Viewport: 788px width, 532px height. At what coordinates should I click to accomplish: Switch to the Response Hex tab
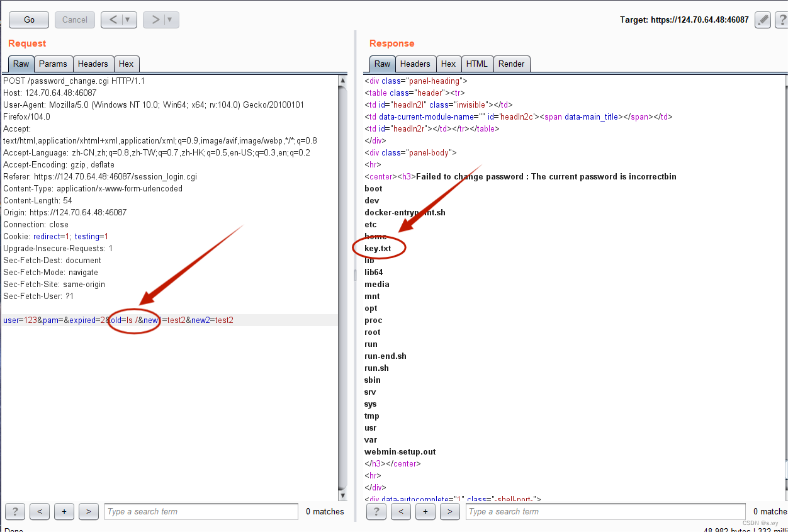(449, 64)
